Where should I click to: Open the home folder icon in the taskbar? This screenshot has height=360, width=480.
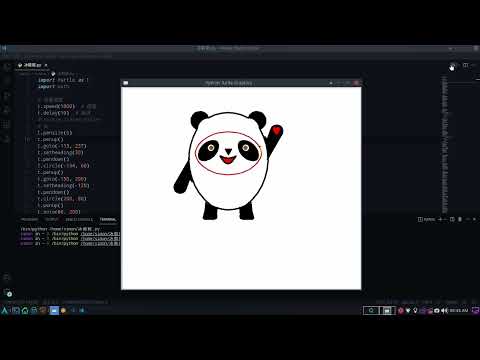coord(25,311)
